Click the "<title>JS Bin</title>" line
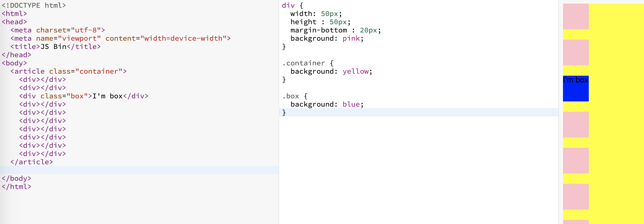 click(x=55, y=47)
